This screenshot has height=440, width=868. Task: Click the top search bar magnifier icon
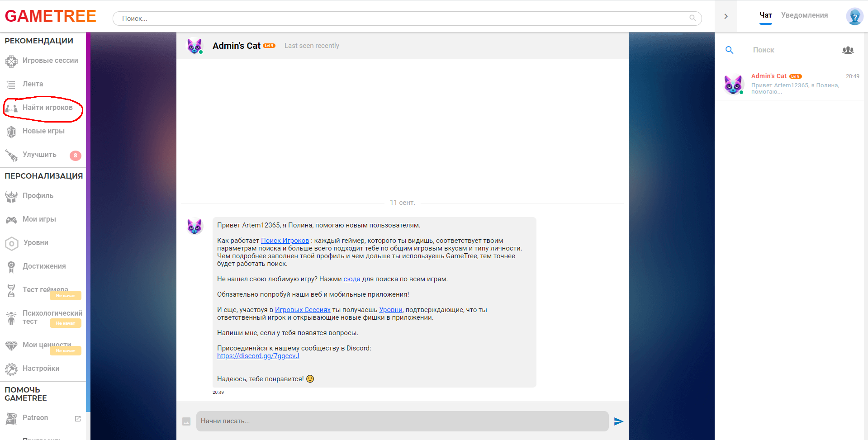click(692, 18)
